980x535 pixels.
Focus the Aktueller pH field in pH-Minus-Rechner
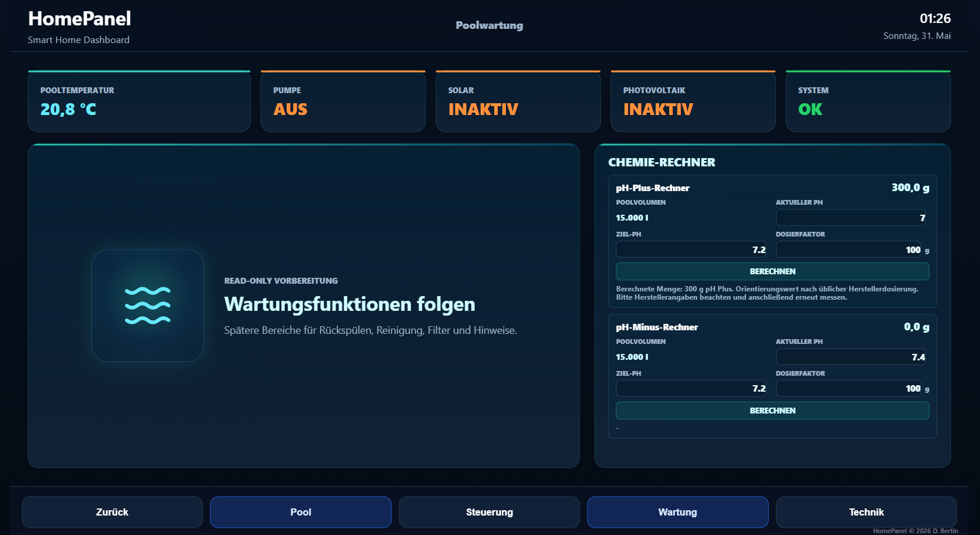tap(851, 357)
